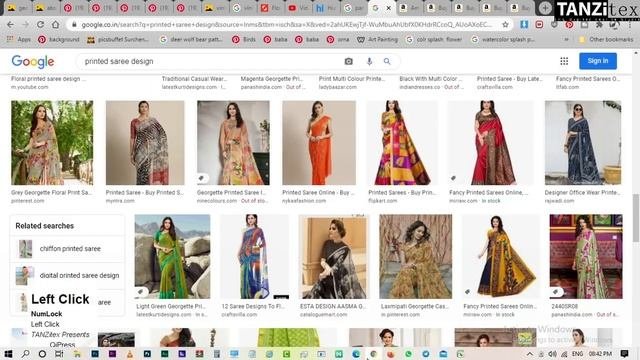Click the browser forward arrow
Image resolution: width=640 pixels, height=360 pixels.
25,25
